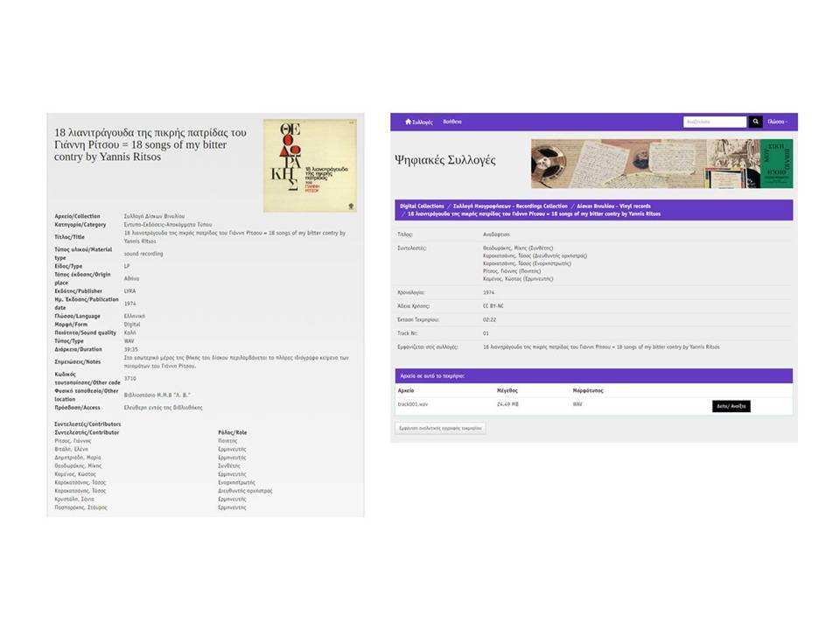Open the Βοήθεια menu item
The height and width of the screenshot is (630, 840).
(x=452, y=122)
